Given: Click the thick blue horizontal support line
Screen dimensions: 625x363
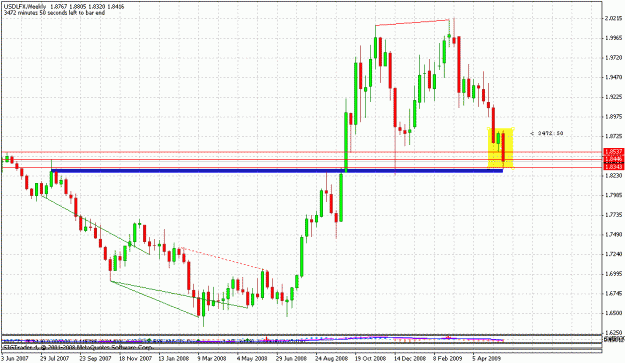Looking at the screenshot, I should pyautogui.click(x=277, y=171).
